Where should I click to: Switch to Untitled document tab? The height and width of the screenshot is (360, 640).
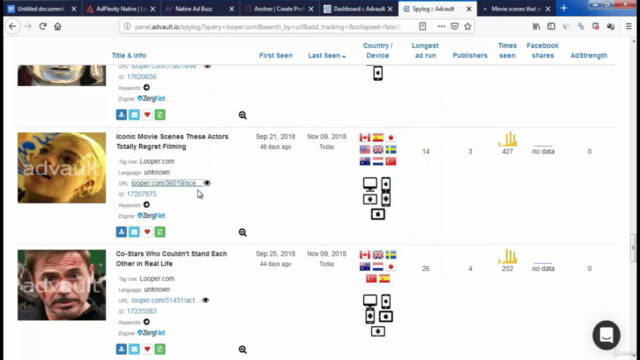(x=42, y=9)
